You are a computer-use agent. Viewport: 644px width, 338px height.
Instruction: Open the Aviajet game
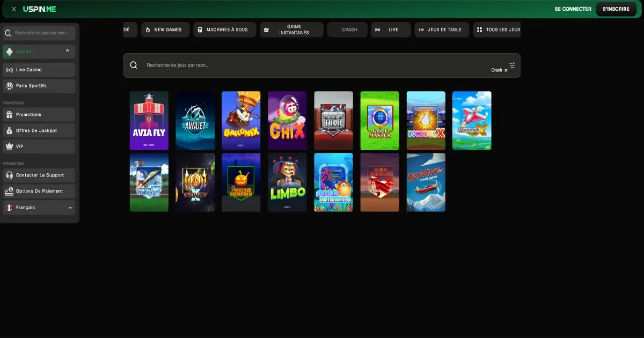[x=195, y=121]
